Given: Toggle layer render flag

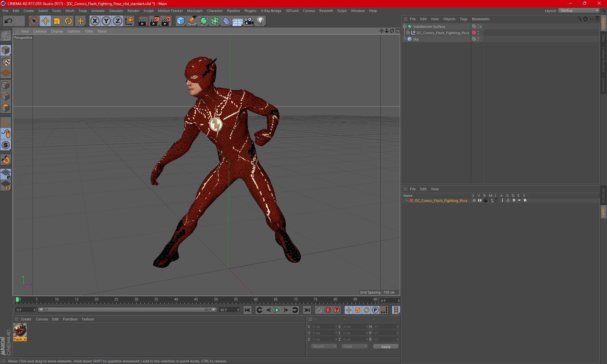Looking at the screenshot, I should 485,200.
